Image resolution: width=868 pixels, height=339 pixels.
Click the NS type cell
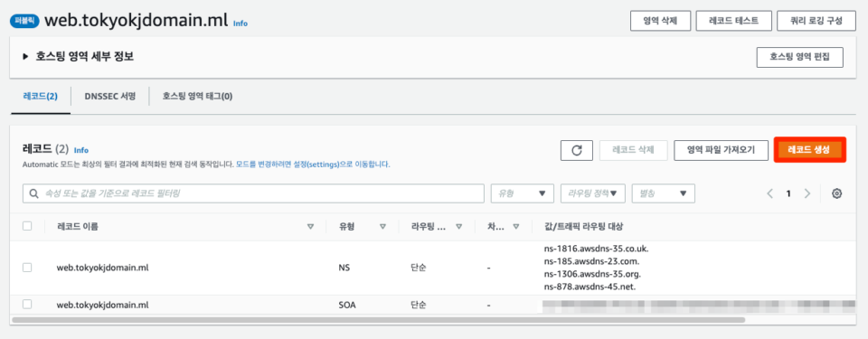344,268
